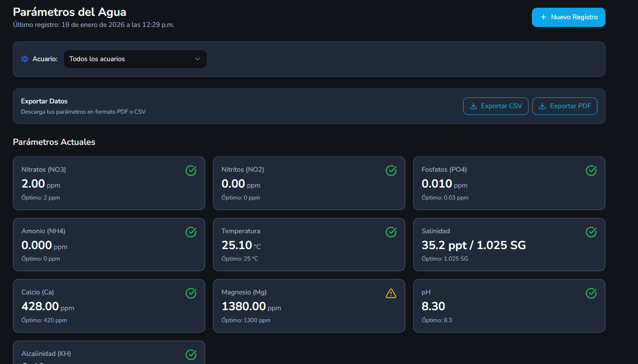Click the Descarga tus parámetros description

83,112
